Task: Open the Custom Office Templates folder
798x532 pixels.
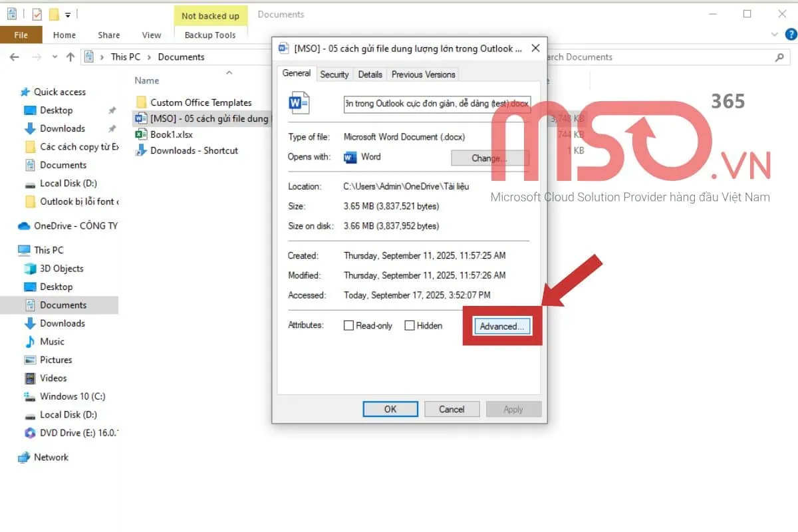Action: coord(201,102)
